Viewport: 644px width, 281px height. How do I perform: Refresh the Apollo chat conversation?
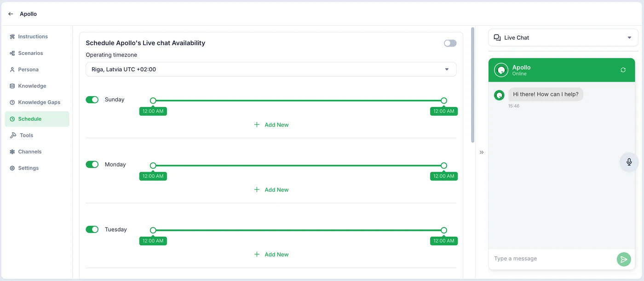(623, 70)
